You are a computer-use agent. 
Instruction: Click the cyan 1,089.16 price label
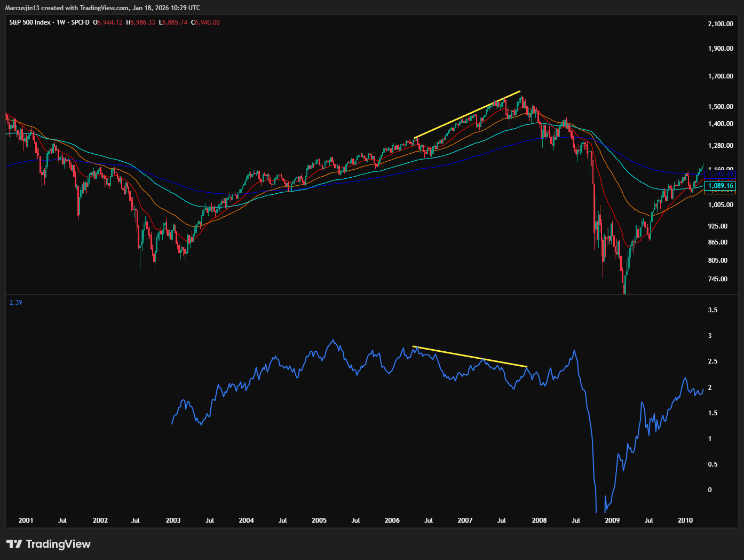tap(720, 186)
